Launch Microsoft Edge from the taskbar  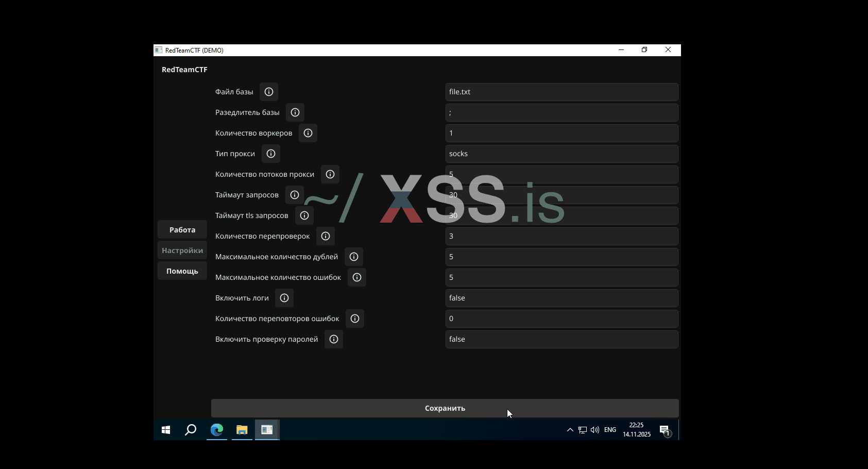pos(217,430)
